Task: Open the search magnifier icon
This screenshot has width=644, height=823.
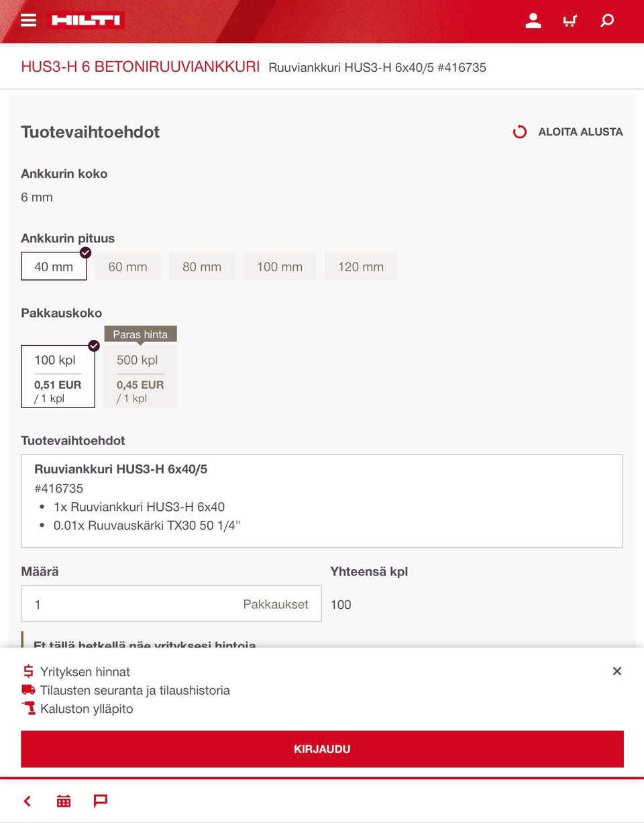Action: 607,21
